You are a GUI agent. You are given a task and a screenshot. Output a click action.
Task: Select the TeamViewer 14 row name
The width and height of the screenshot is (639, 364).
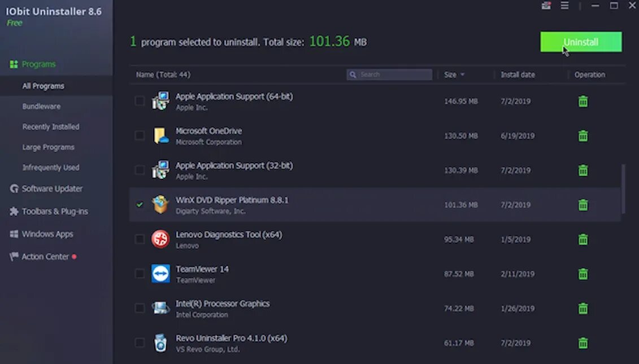point(202,269)
